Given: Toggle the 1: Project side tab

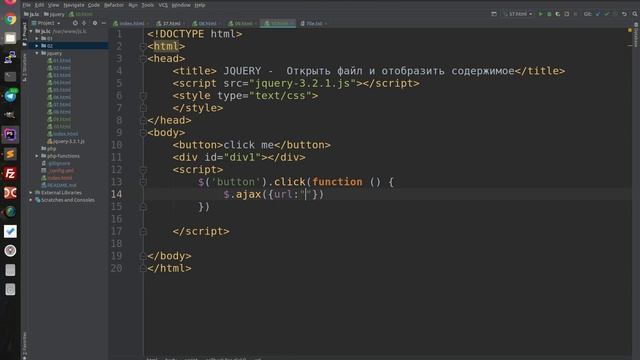Looking at the screenshot, I should pyautogui.click(x=24, y=33).
